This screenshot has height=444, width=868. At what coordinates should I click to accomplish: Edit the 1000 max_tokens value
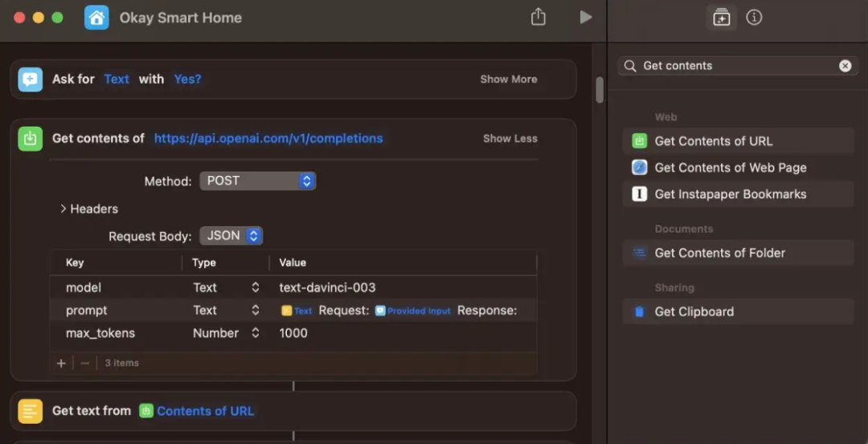293,333
